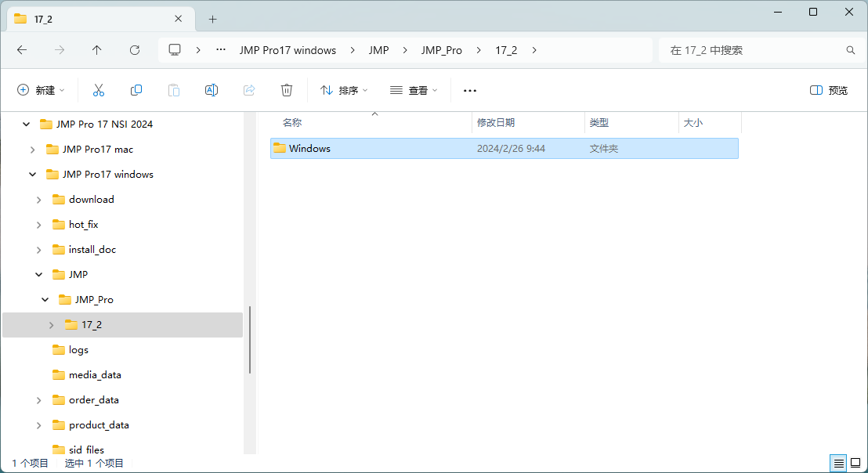Collapse the JMP_Pro folder in tree

click(x=45, y=300)
